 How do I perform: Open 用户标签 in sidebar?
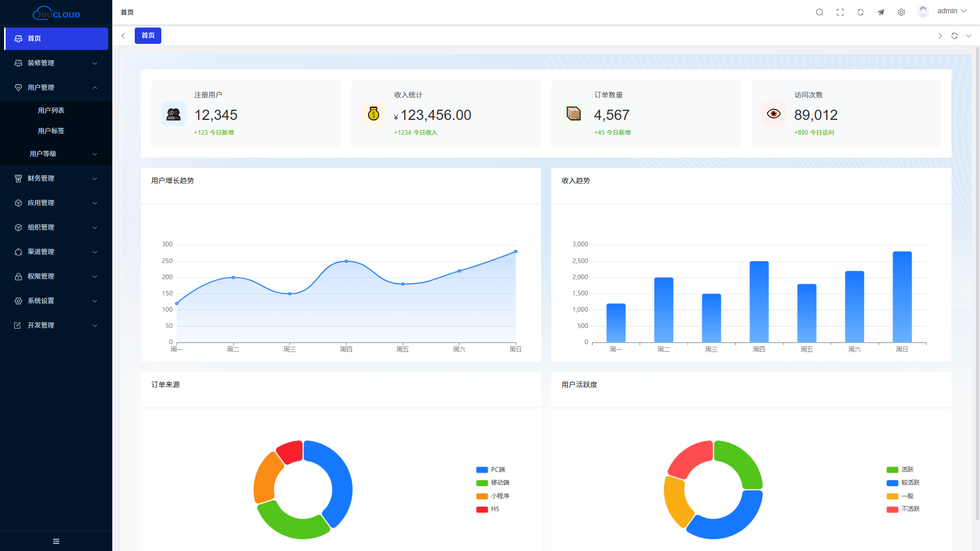coord(51,131)
